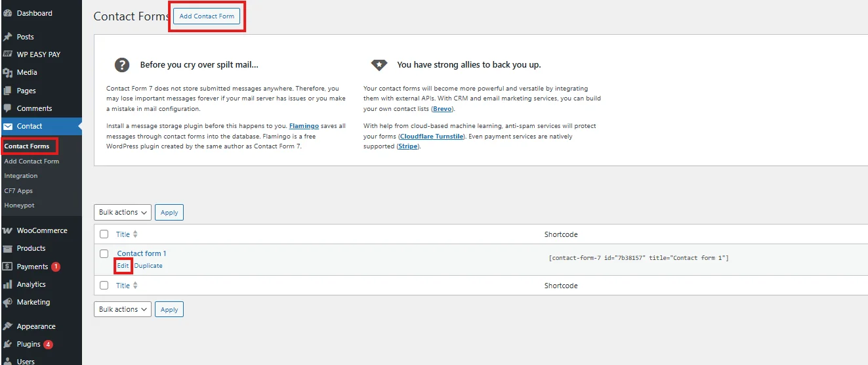Click the top Shortcode column header
The height and width of the screenshot is (365, 868).
(561, 234)
